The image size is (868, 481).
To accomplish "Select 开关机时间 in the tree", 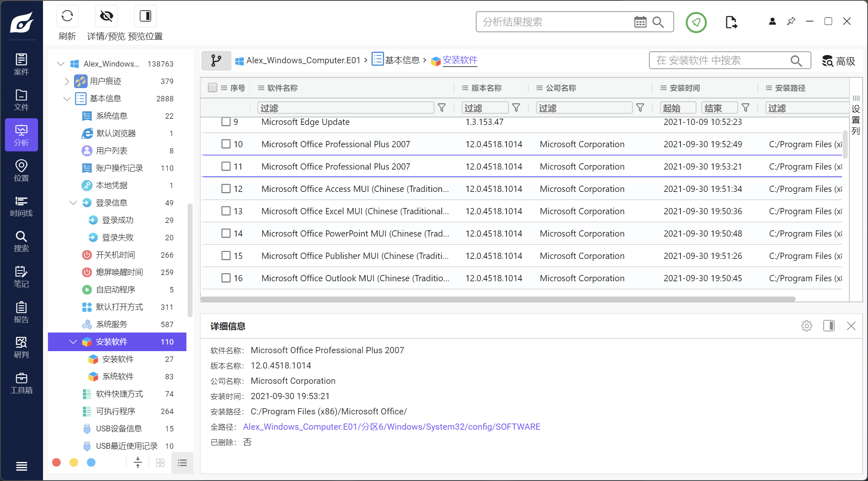I will pyautogui.click(x=117, y=255).
